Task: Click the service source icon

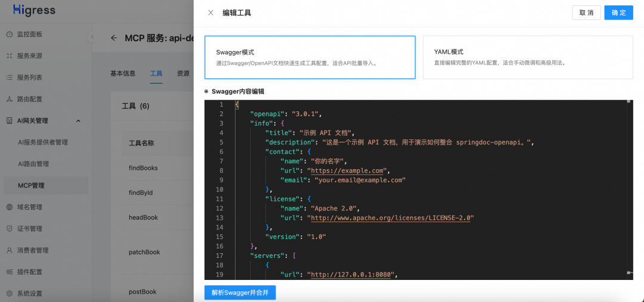Action: tap(10, 56)
